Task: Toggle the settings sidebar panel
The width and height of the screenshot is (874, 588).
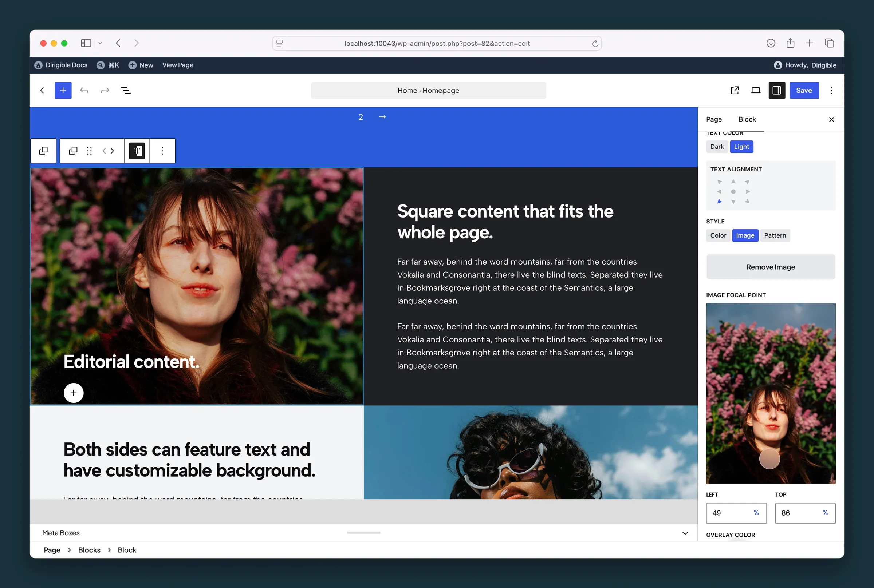Action: pos(777,90)
